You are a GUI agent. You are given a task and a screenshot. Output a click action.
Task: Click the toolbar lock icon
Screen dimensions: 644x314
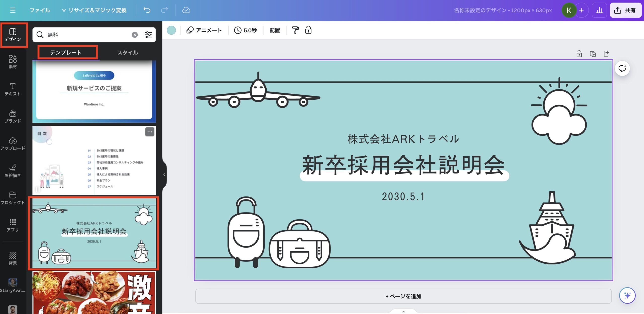pyautogui.click(x=308, y=30)
